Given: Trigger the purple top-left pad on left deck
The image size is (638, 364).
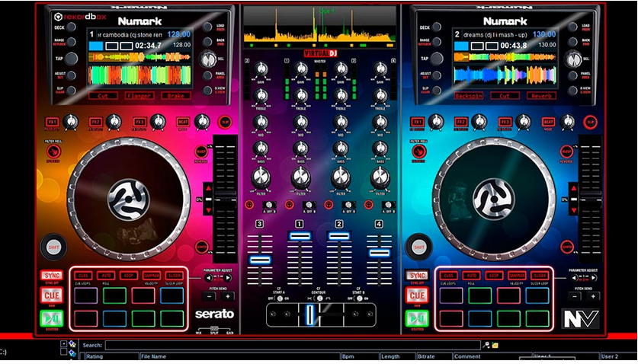Looking at the screenshot, I should click(86, 295).
